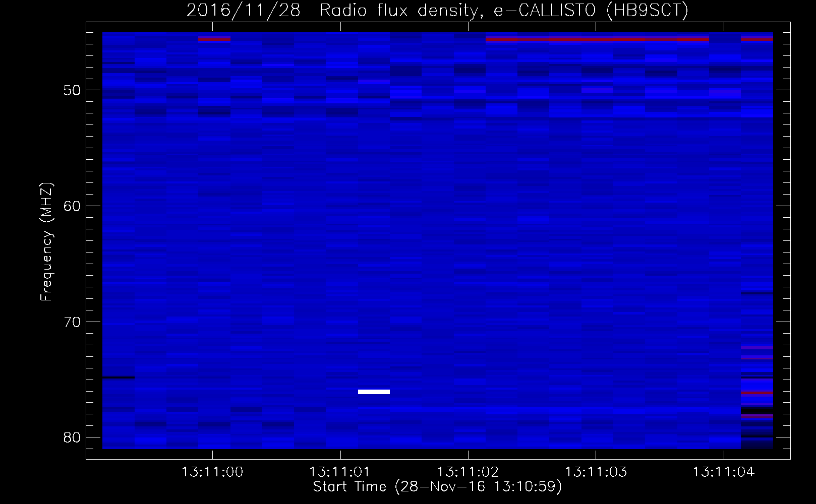Select the 13:11:01 time tick label
The image size is (816, 504).
tap(340, 472)
